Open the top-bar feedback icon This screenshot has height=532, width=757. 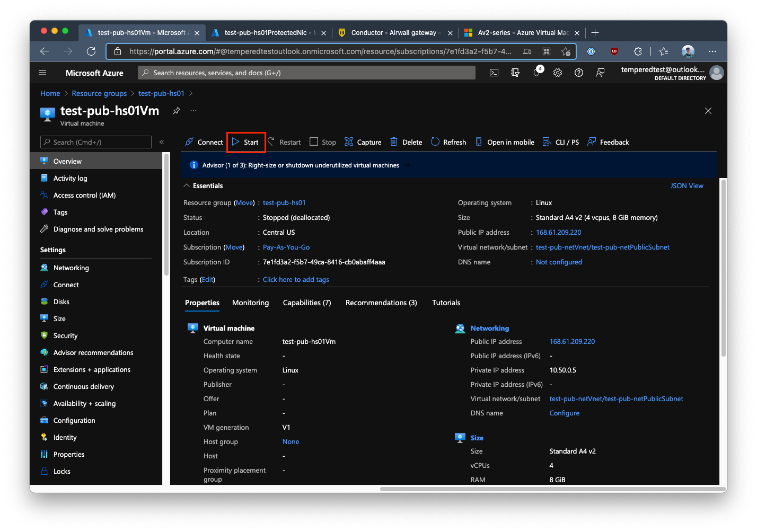[x=600, y=73]
